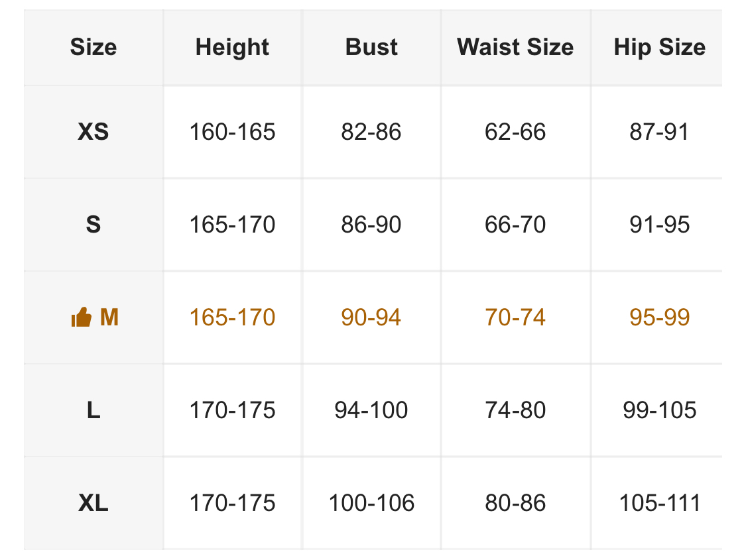Click the Waist Size column header

[515, 47]
